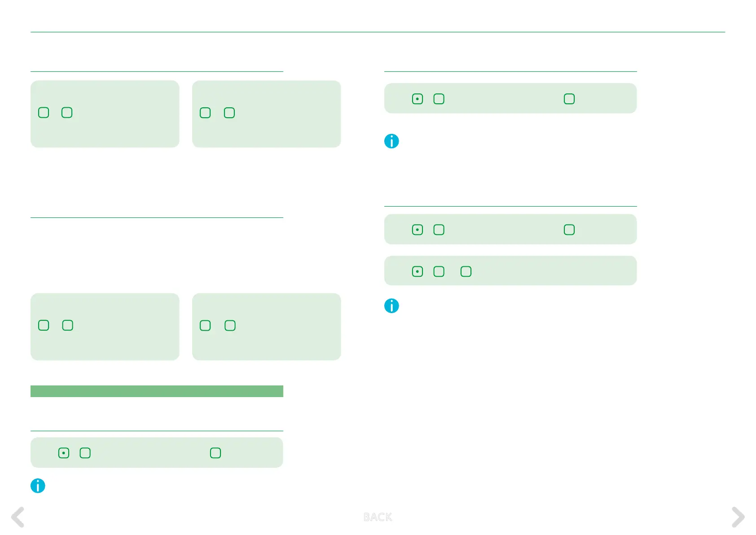Screen dimensions: 756x535
Task: Tick the isolated checkbox in the top right row
Action: click(569, 99)
